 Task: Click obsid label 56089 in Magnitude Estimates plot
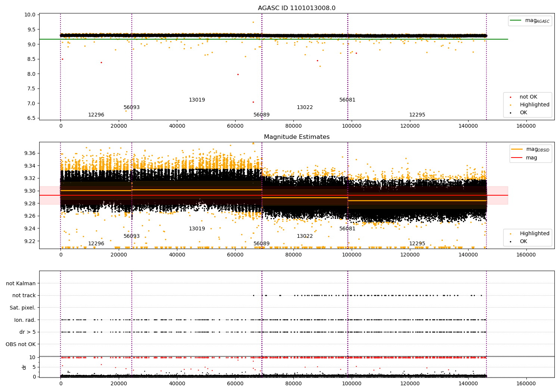pyautogui.click(x=261, y=244)
